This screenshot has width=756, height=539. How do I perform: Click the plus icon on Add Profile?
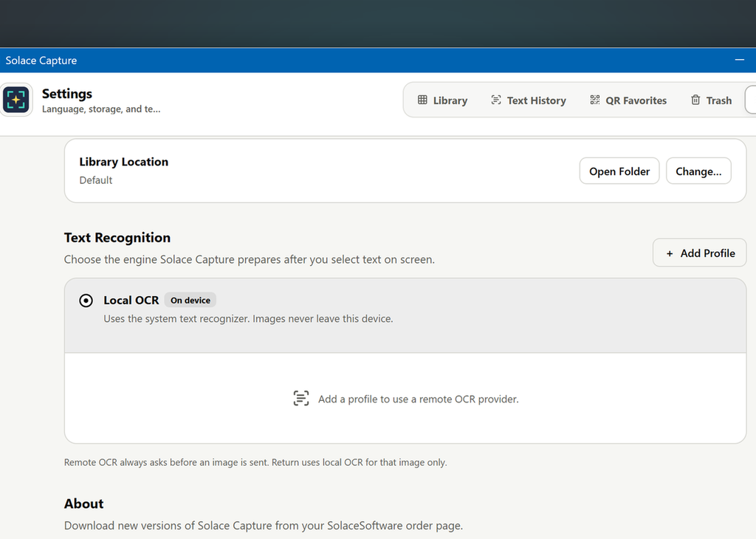coord(670,253)
